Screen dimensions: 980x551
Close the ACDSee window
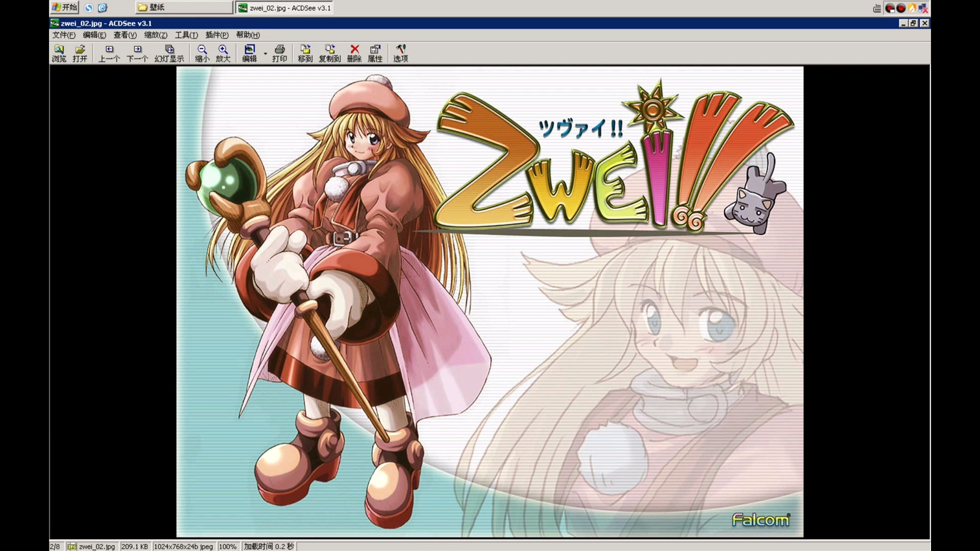[924, 23]
